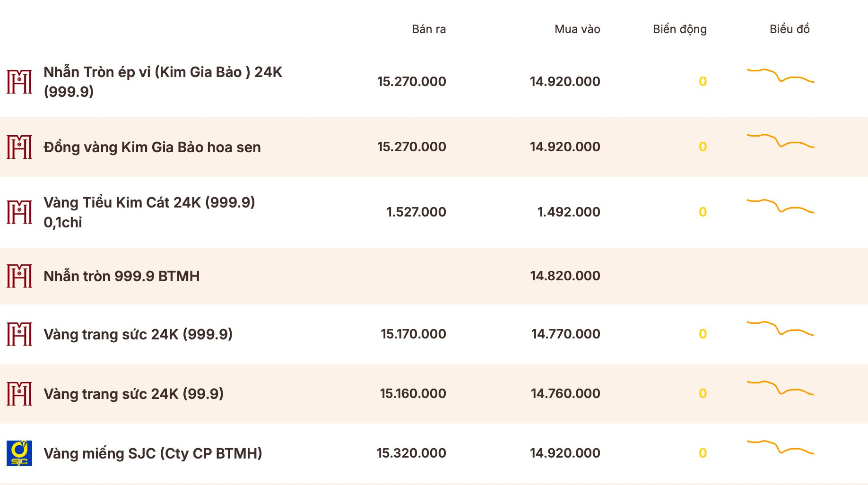Click the logo next to Đồng vàng Kim Gia Bảo
868x485 pixels.
(x=19, y=147)
